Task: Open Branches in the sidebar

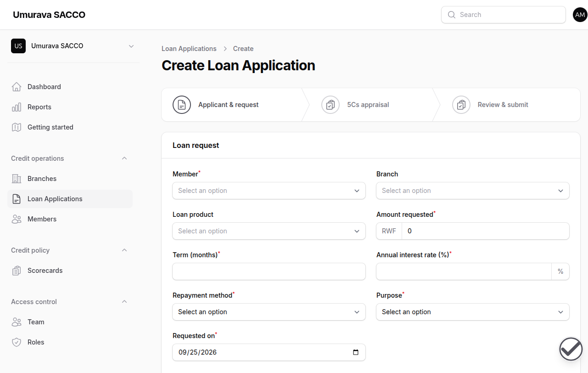Action: point(70,179)
